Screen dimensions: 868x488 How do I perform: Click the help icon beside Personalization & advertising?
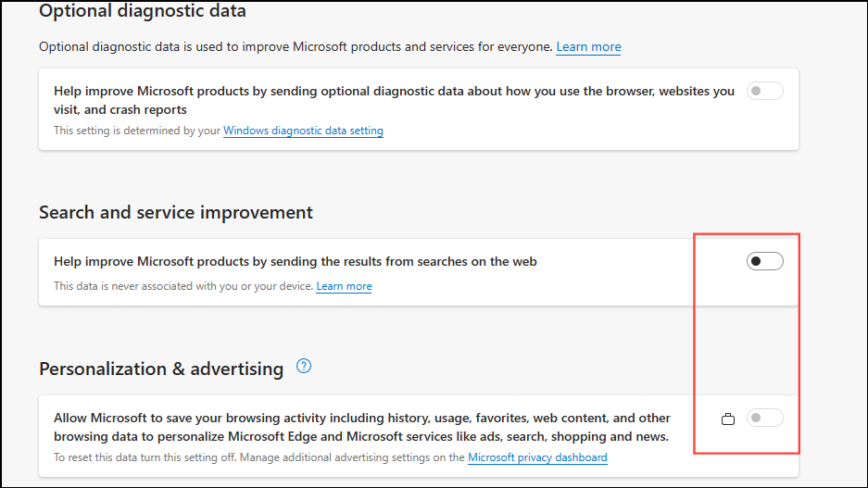point(304,367)
